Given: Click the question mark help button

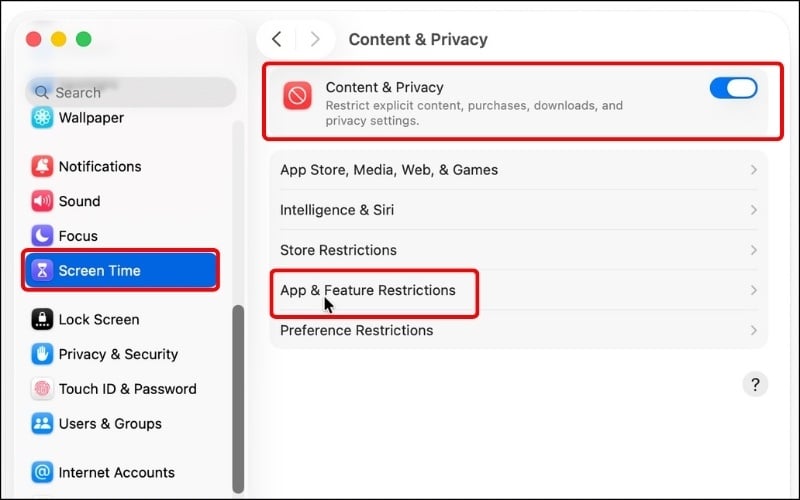Looking at the screenshot, I should tap(755, 384).
